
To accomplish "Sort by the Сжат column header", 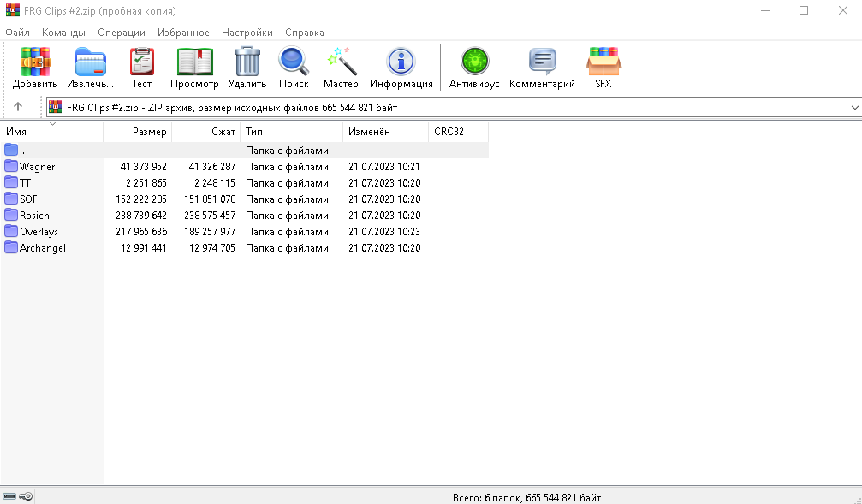I will coord(206,132).
